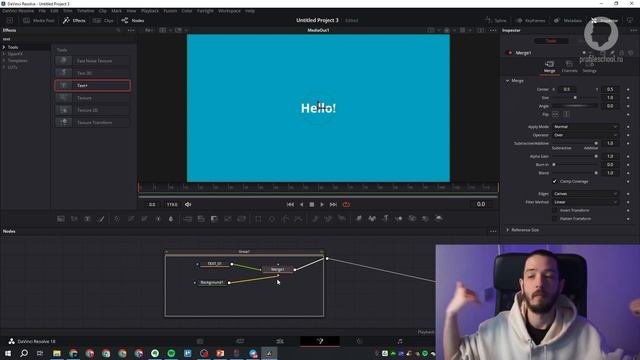The image size is (640, 360).
Task: Add Blur droplet tool from the toolbar
Action: (171, 219)
